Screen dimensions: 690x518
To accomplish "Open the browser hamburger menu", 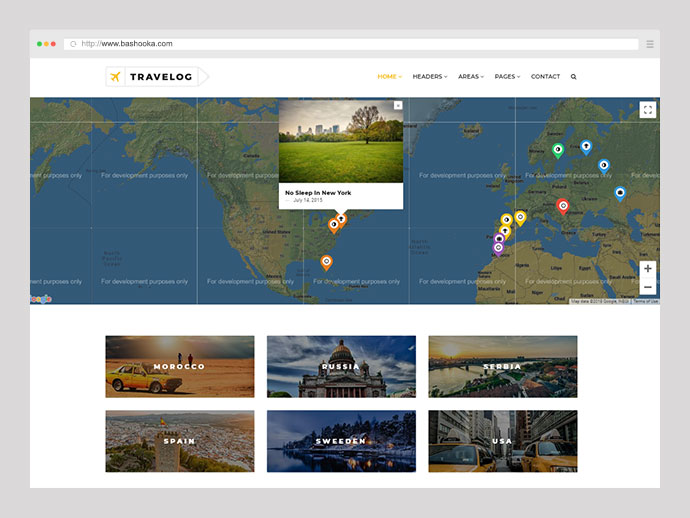I will click(x=650, y=44).
